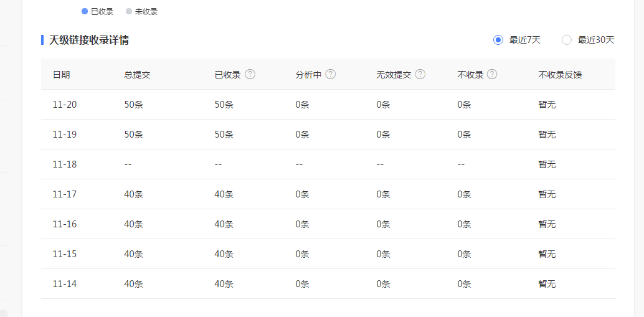
Task: Click 暂无 feedback in 11-17 row
Action: click(547, 194)
